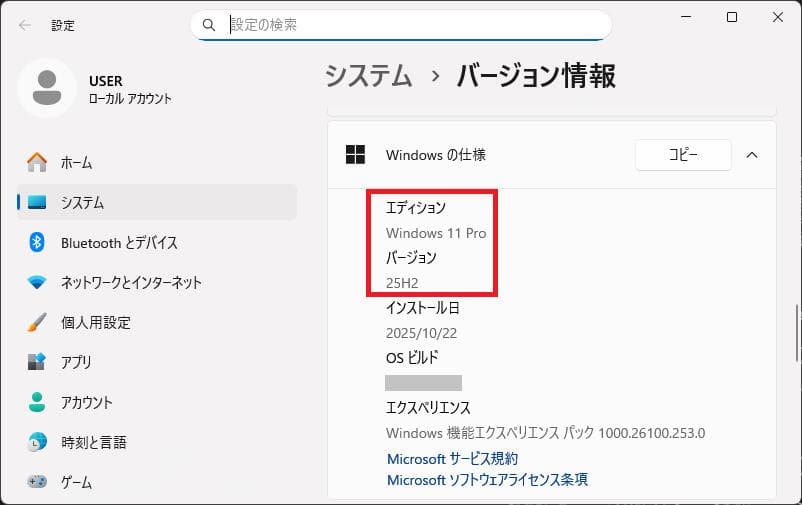Click the Windows 11 Pro edition value
Image resolution: width=802 pixels, height=505 pixels.
tap(436, 233)
